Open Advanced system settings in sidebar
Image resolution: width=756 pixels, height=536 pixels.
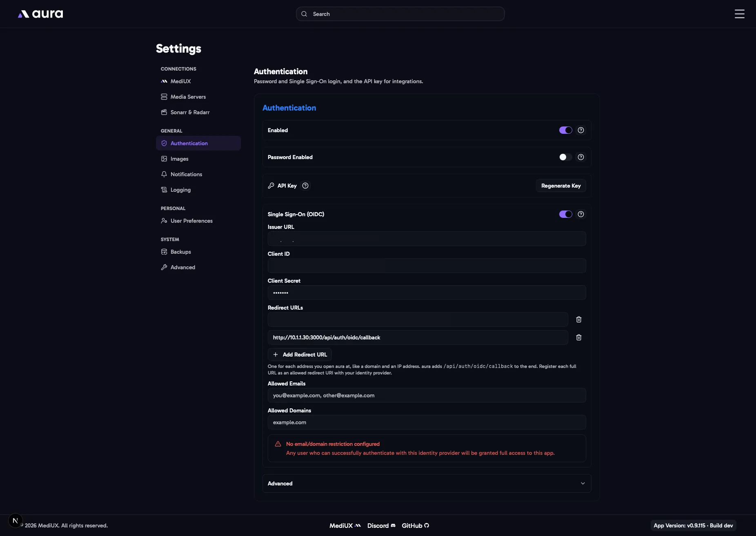point(198,267)
